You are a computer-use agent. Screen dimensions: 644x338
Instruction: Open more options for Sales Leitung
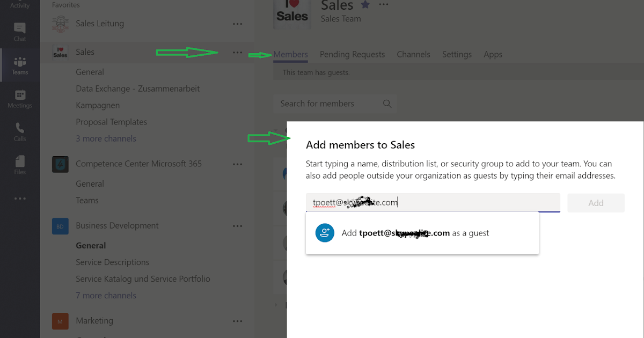(237, 24)
